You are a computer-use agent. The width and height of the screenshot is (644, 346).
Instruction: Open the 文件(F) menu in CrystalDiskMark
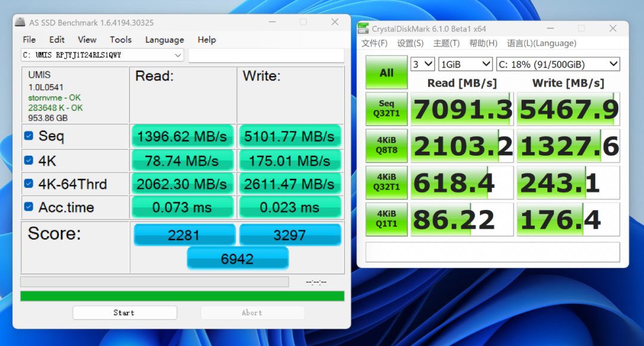coord(374,43)
